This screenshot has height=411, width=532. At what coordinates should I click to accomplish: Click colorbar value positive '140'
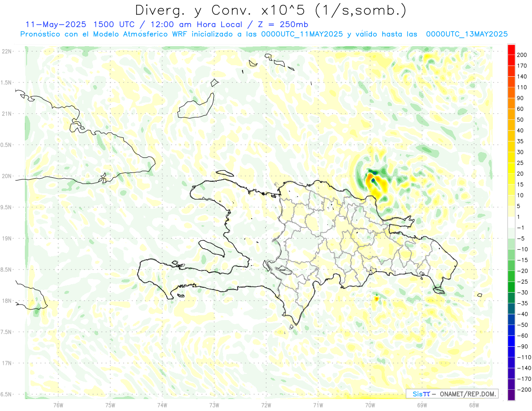click(522, 76)
